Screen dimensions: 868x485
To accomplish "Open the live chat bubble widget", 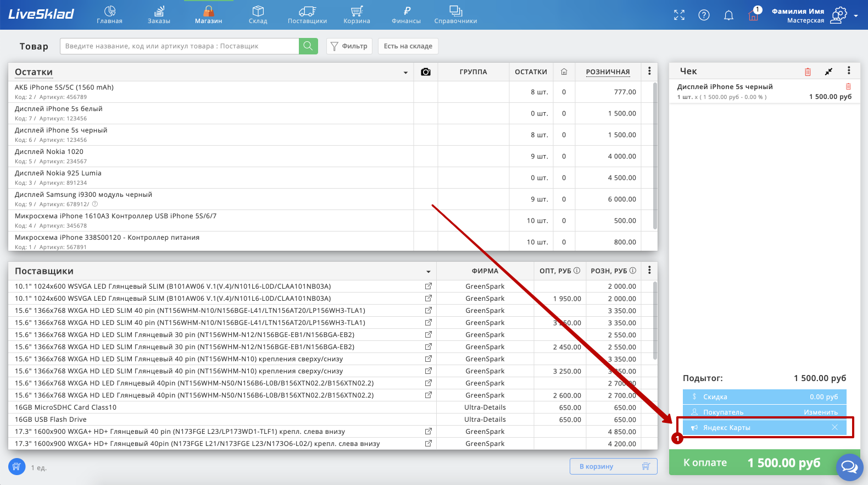I will [x=849, y=467].
